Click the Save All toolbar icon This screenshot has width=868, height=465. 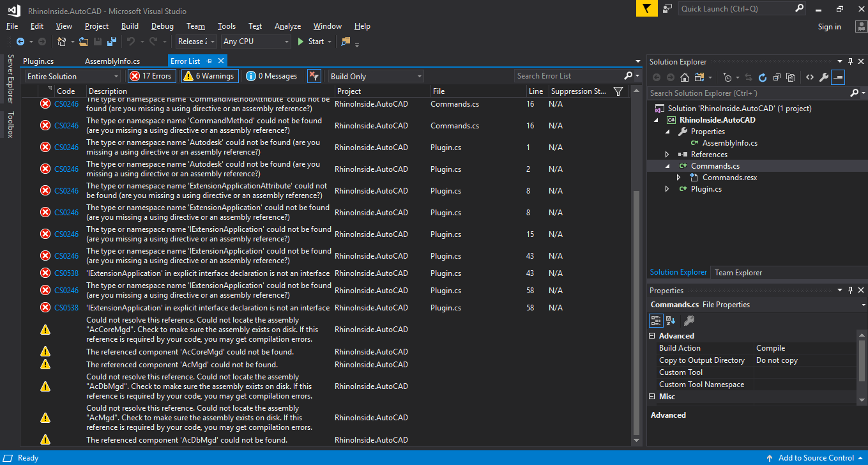coord(111,42)
